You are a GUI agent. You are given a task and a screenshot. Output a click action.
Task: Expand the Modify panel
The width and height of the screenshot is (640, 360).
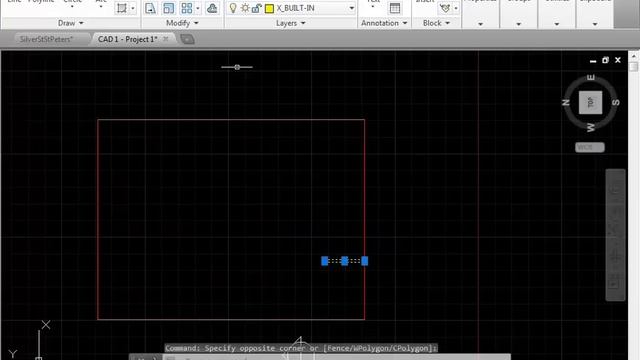click(182, 23)
